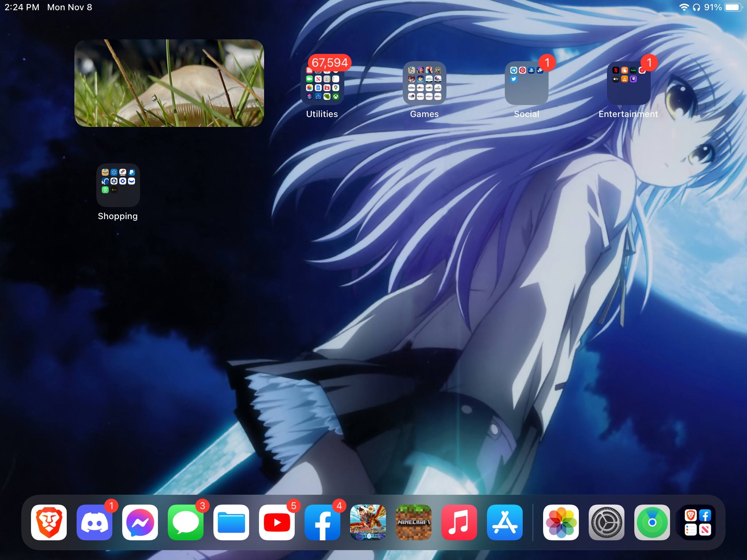Tap the mushroom photo widget
747x560 pixels.
point(169,83)
